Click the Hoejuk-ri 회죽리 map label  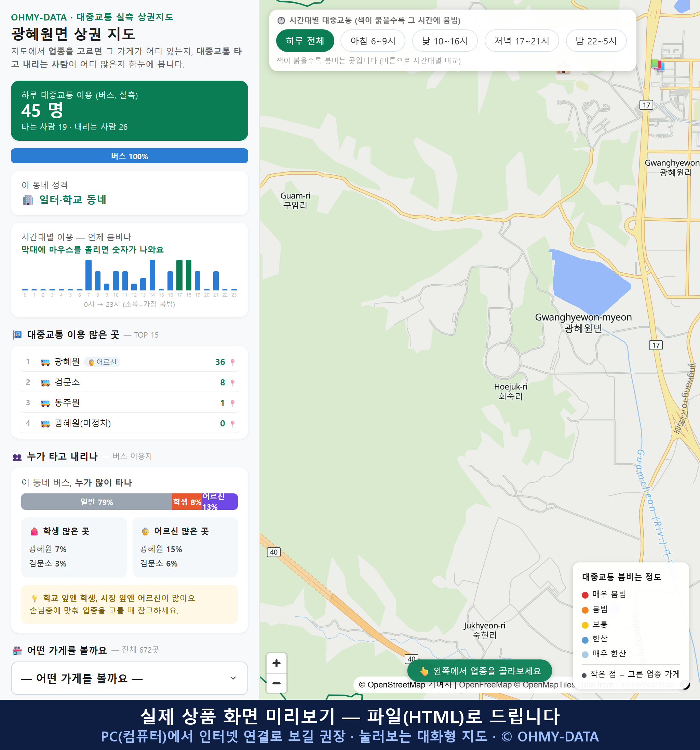[x=511, y=391]
